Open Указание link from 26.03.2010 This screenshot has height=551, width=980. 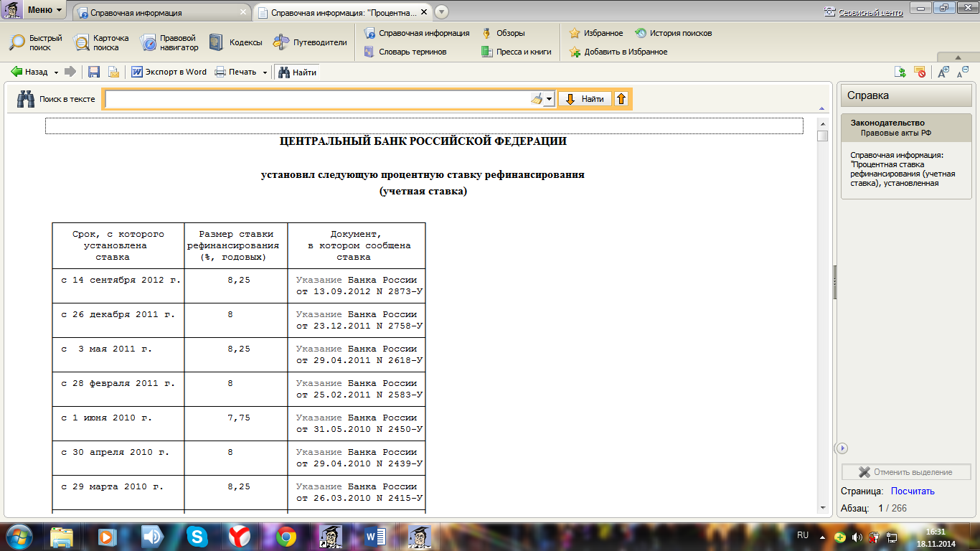coord(319,486)
